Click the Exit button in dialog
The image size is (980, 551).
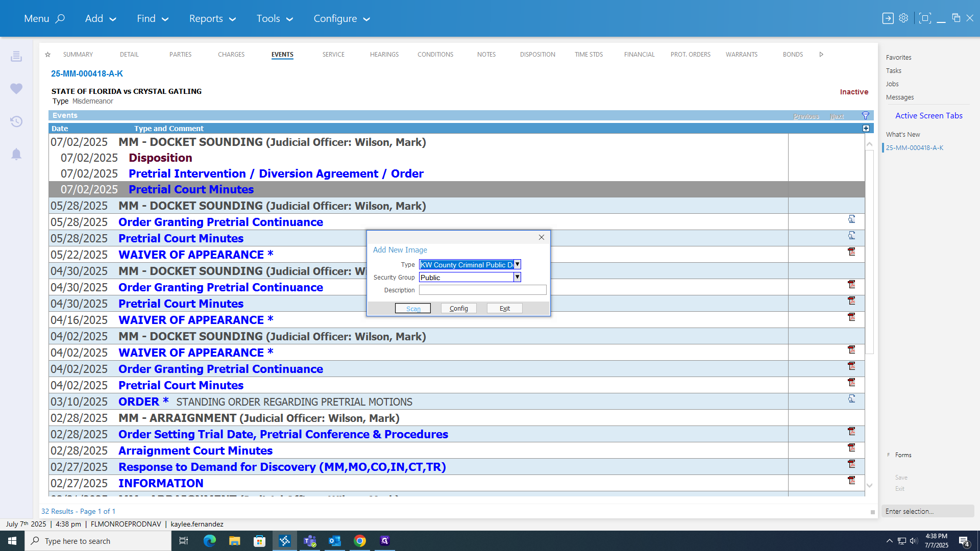point(505,309)
